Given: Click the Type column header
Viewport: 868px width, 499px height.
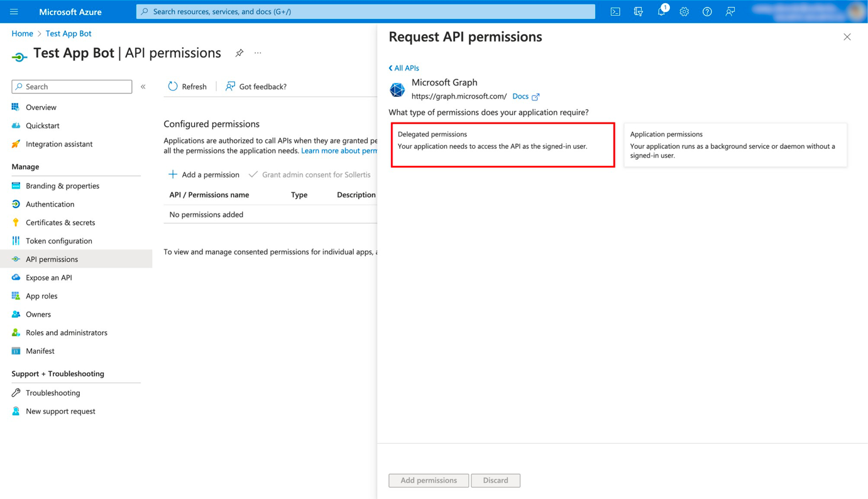Looking at the screenshot, I should pyautogui.click(x=299, y=195).
